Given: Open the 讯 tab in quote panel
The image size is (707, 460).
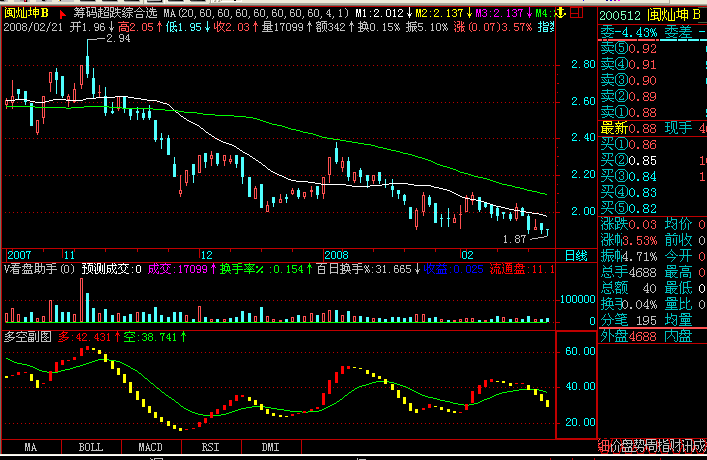Looking at the screenshot, I should pos(686,446).
